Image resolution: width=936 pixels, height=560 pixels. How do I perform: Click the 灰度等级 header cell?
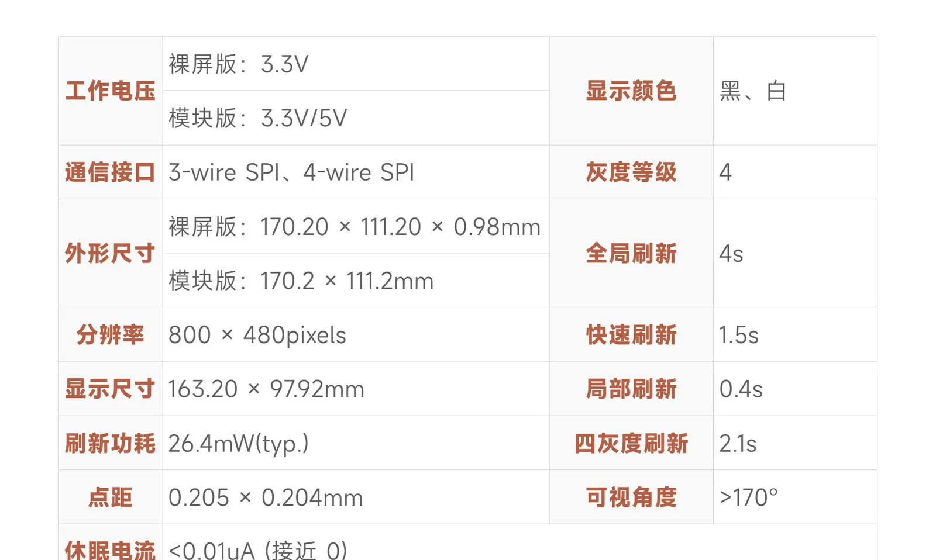[631, 172]
